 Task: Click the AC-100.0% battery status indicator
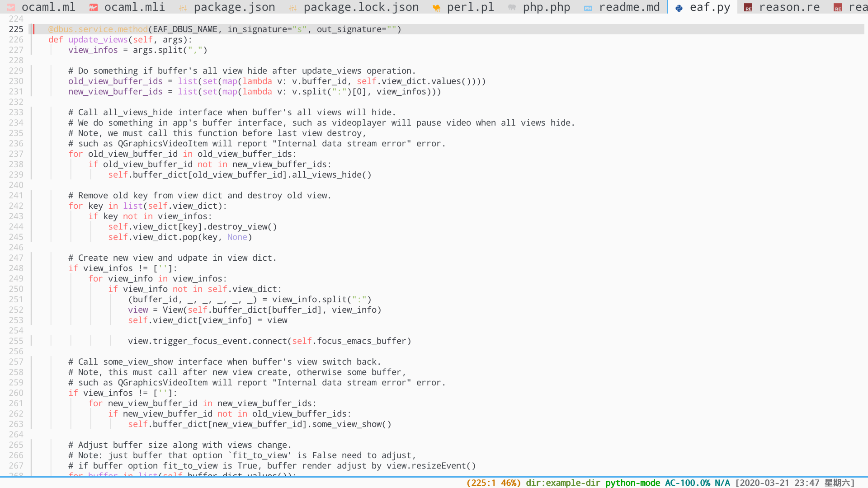pos(687,483)
